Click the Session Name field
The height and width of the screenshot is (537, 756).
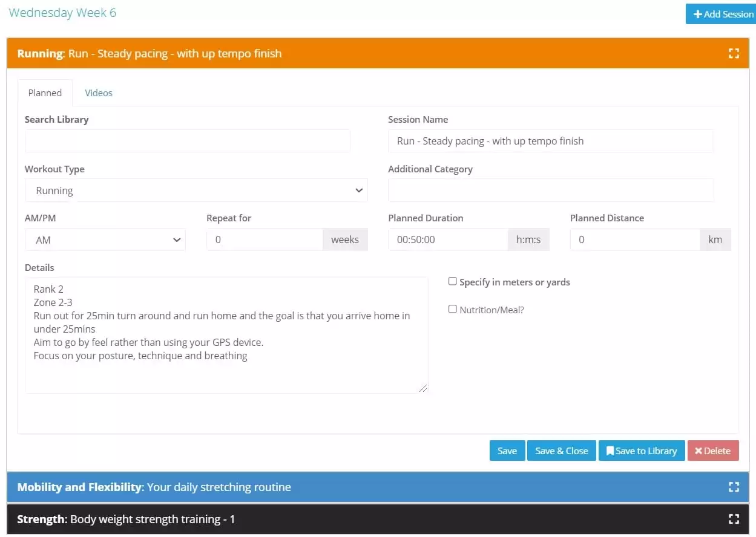pos(551,141)
